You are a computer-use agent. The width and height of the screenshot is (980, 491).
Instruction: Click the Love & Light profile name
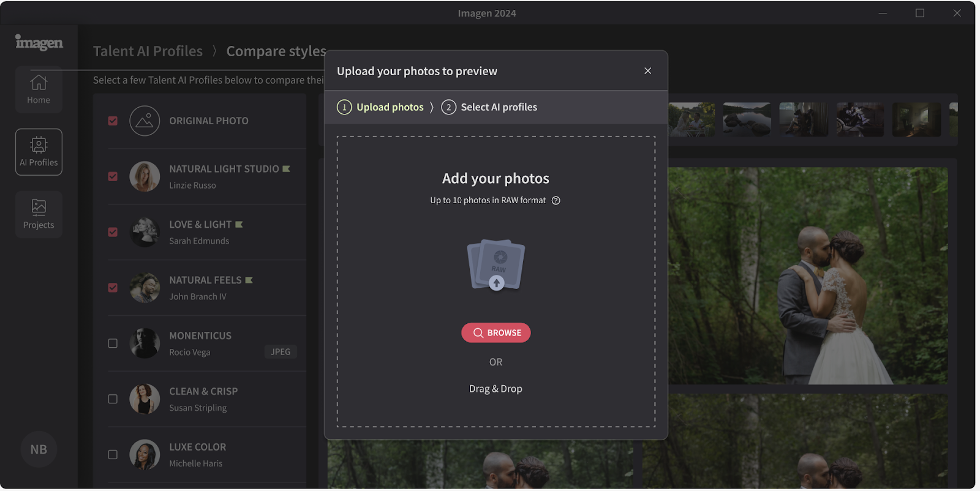[x=200, y=224]
